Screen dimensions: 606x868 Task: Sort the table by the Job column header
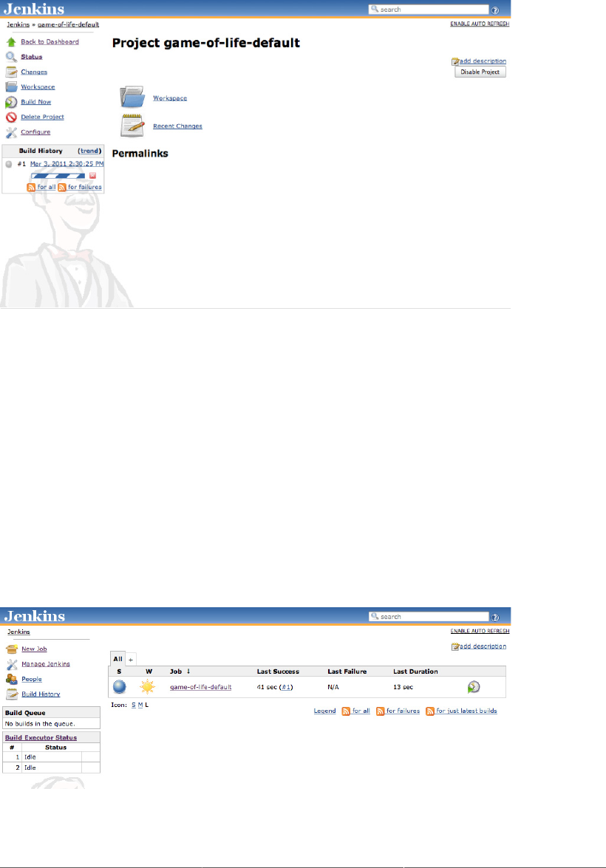tap(180, 671)
